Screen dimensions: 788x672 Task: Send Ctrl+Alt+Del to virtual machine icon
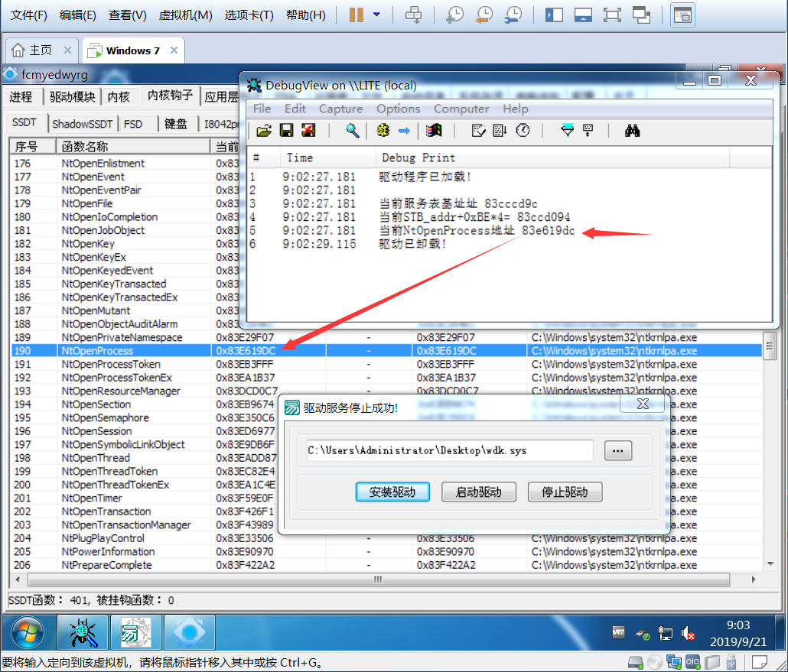pos(414,15)
